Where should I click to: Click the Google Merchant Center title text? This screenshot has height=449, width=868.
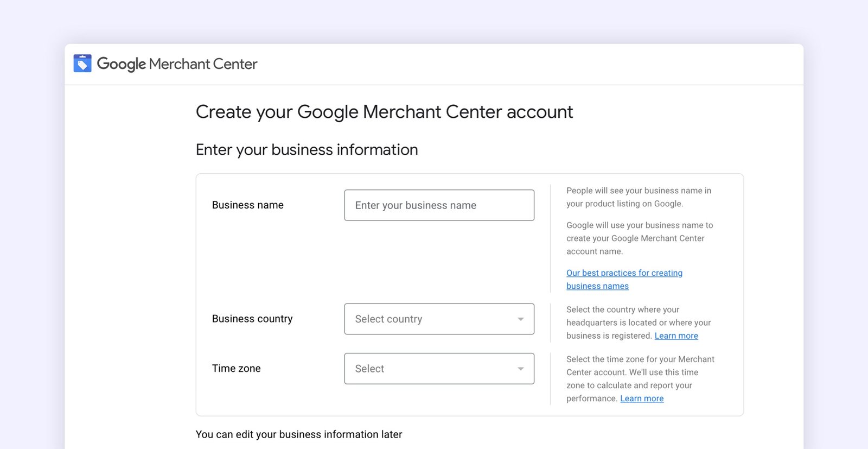click(177, 64)
